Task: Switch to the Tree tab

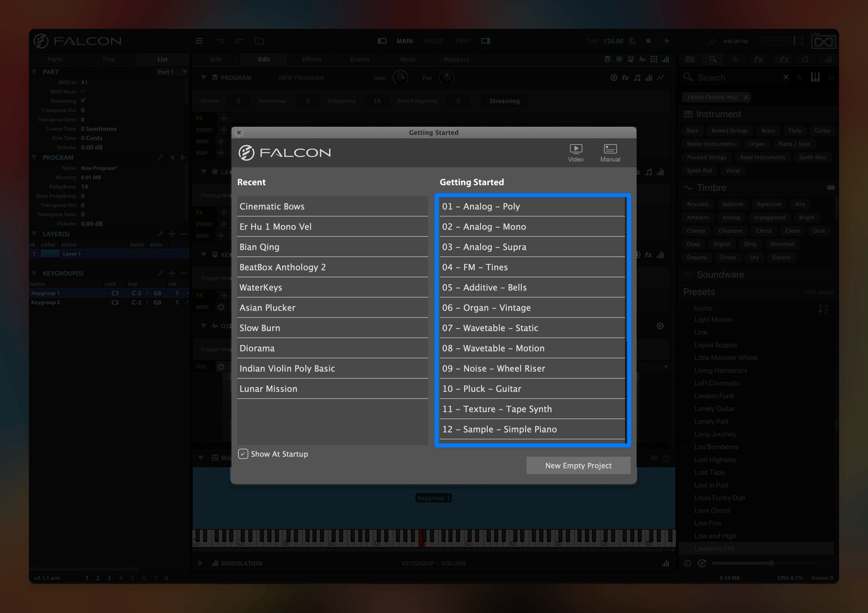Action: [108, 59]
